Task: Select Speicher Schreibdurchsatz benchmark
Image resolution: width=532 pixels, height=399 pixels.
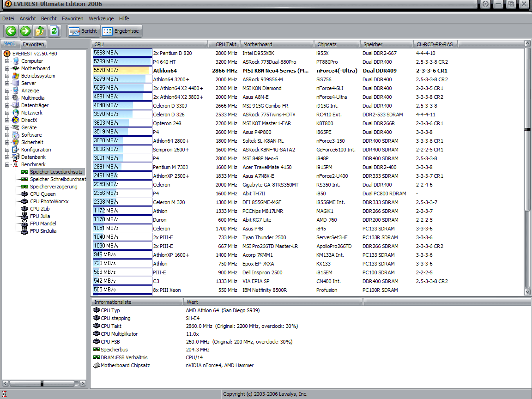Action: pos(58,179)
